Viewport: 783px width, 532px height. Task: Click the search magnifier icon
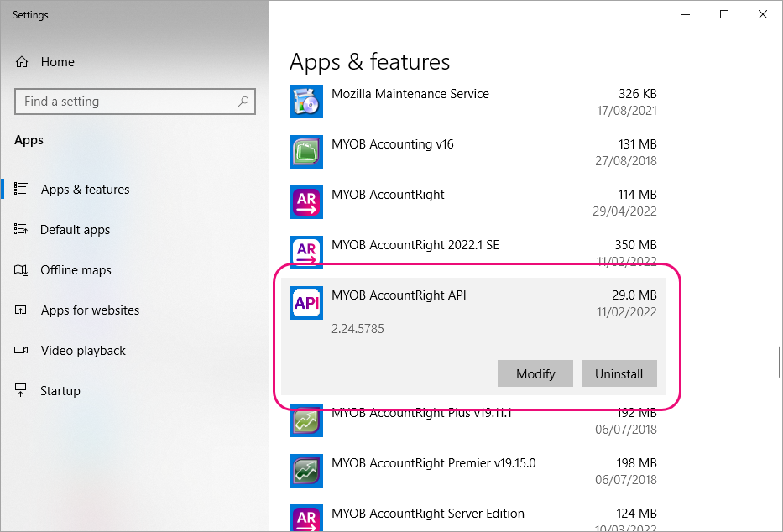click(x=243, y=102)
